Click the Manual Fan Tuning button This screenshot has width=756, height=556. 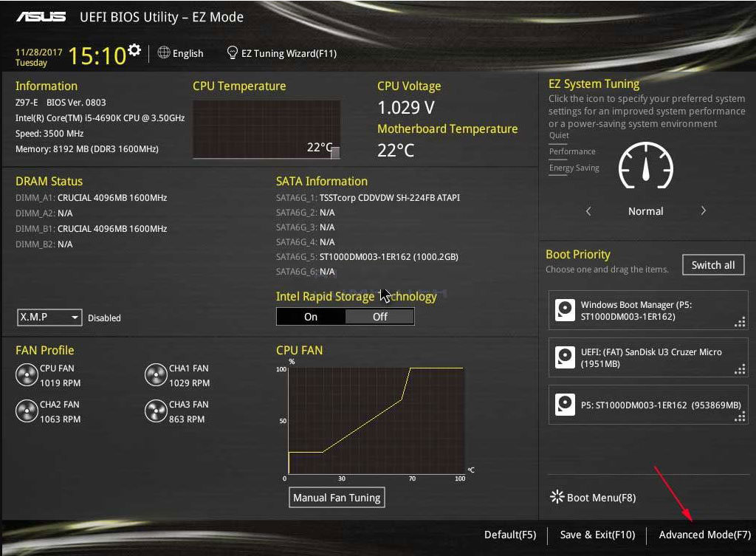pos(337,497)
